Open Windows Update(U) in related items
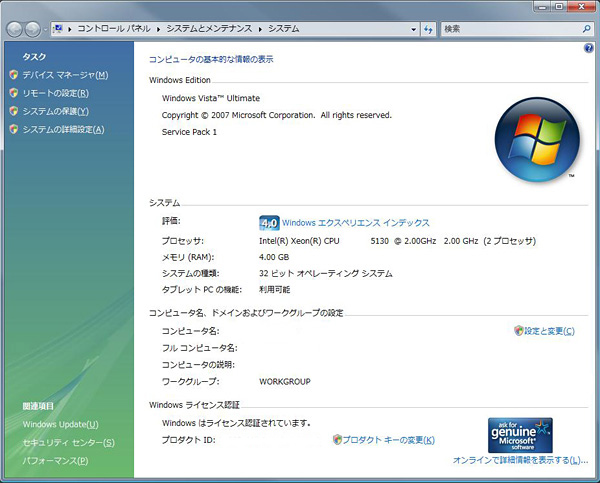600x483 pixels. (x=60, y=424)
